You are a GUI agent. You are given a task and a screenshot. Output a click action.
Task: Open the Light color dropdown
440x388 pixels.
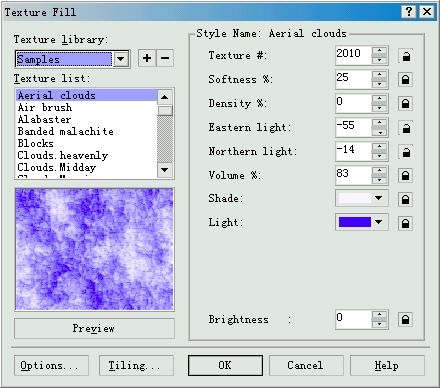pos(378,222)
